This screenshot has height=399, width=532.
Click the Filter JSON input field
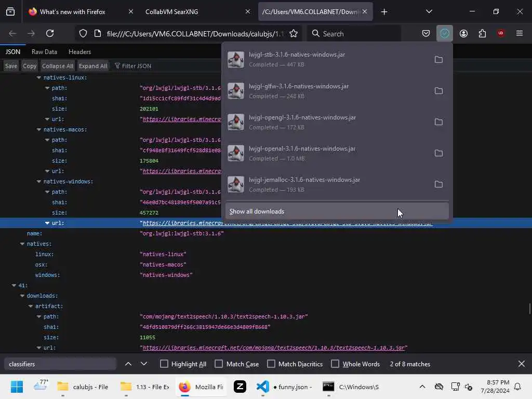point(137,66)
